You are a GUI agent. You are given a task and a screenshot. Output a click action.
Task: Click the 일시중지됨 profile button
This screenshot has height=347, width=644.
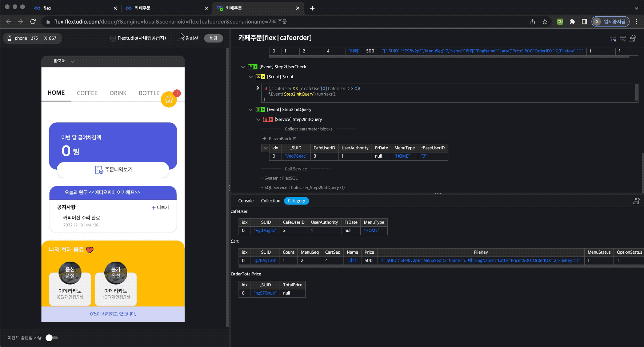[x=610, y=22]
